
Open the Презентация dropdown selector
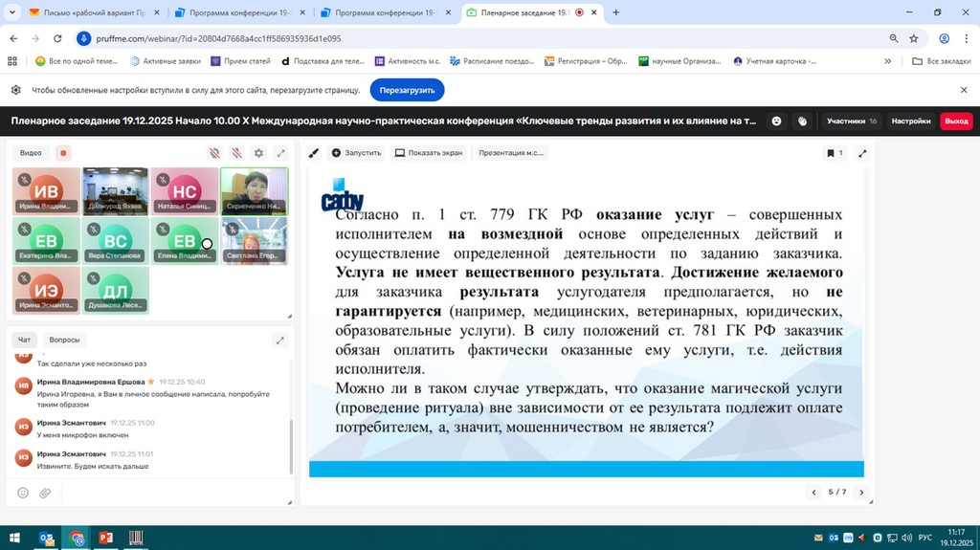(x=511, y=153)
